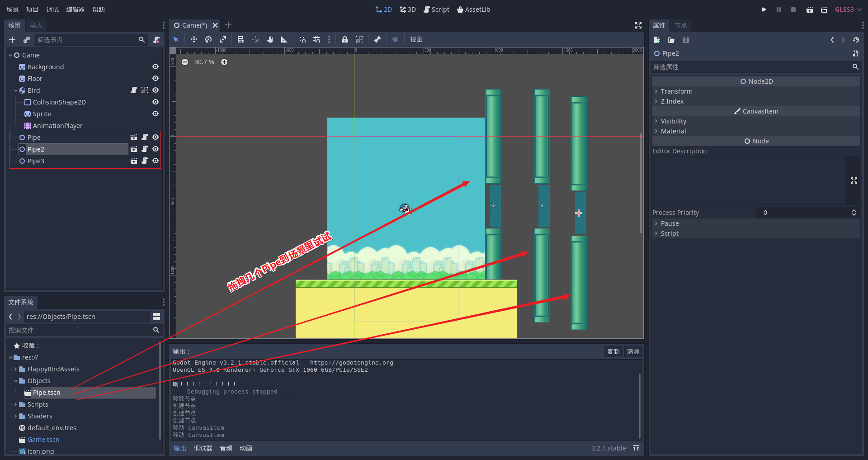This screenshot has height=460, width=868.
Task: Select the Select Mode arrow tool
Action: (176, 39)
